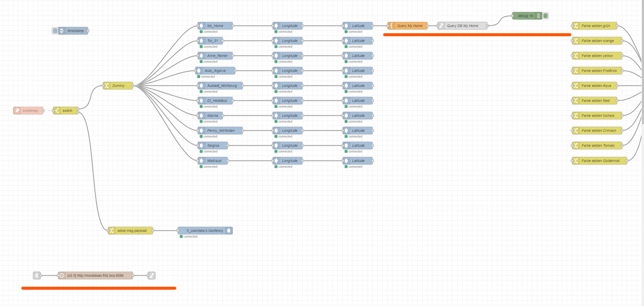The width and height of the screenshot is (644, 306).
Task: Click the Penny_Mörfelden node arrow icon
Action: click(201, 131)
